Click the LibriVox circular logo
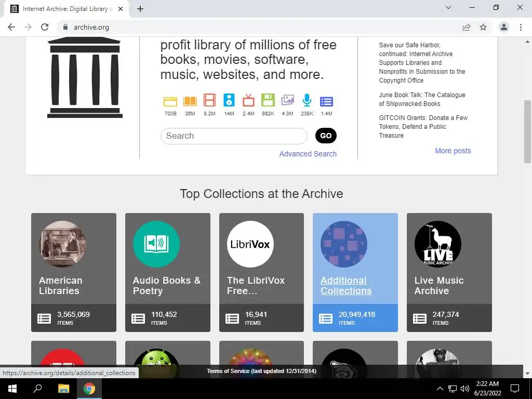Screen dimensions: 532x399 [250, 244]
